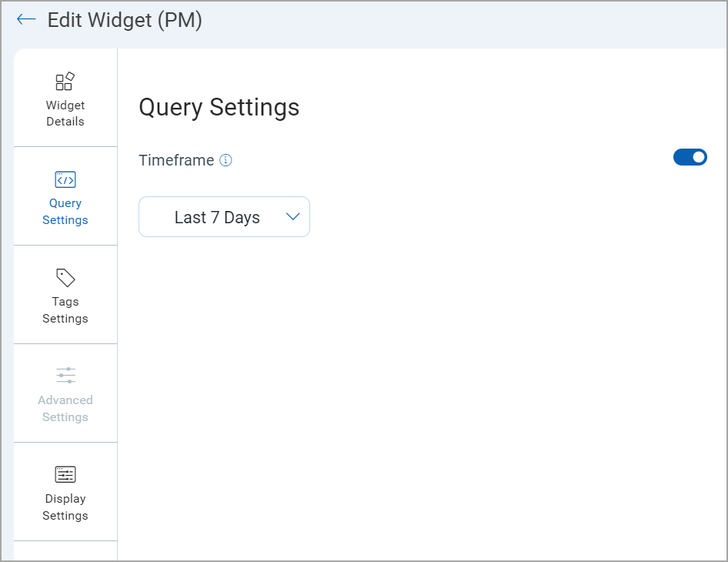This screenshot has height=562, width=728.
Task: Click the Widget Details shapes icon
Action: tap(65, 81)
